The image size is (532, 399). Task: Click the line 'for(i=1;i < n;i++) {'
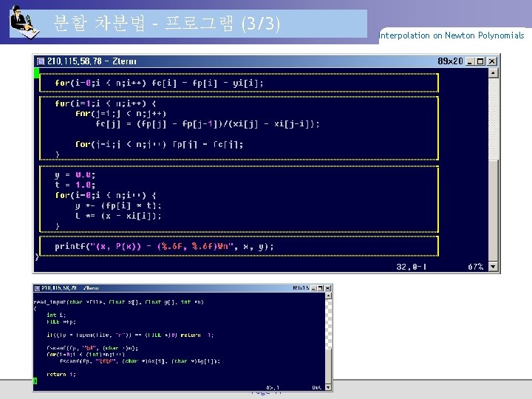point(105,103)
